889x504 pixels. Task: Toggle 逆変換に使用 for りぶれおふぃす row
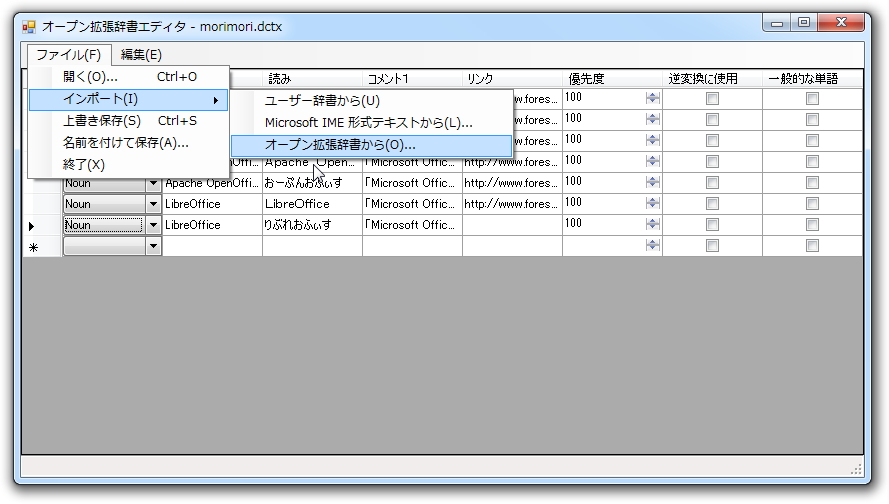pyautogui.click(x=712, y=225)
